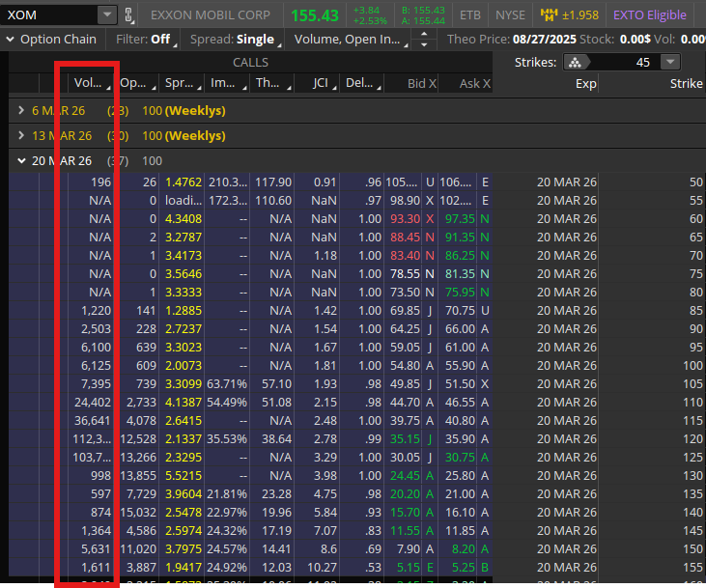Viewport: 706px width, 588px height.
Task: Click the Open Interest column header
Action: coord(136,83)
